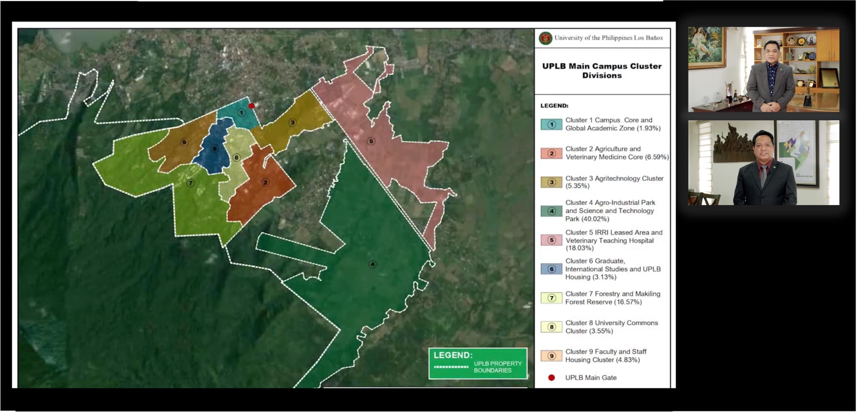Image resolution: width=868 pixels, height=412 pixels.
Task: Open the top speaker video with the bookshelf
Action: [x=764, y=70]
